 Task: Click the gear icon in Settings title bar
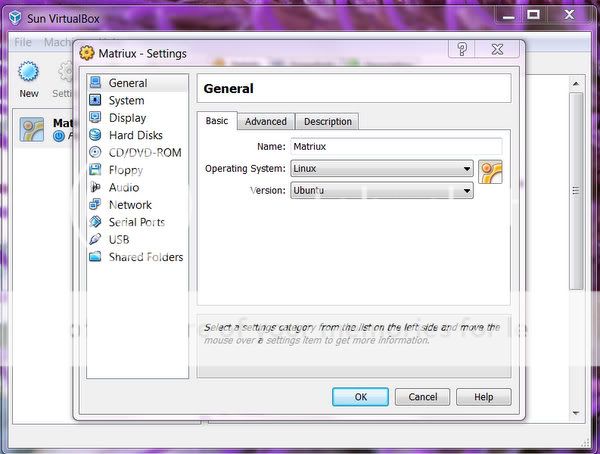87,53
